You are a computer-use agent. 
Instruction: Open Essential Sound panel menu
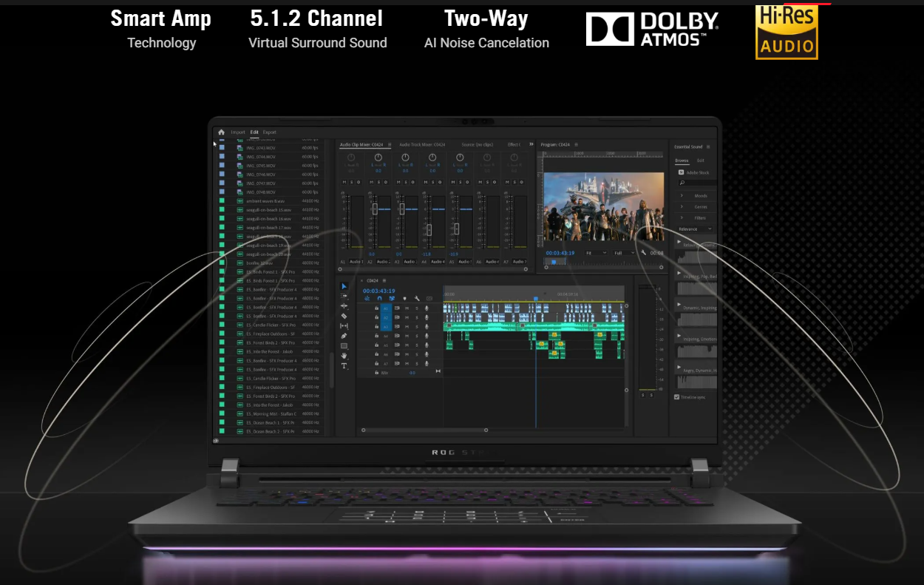point(708,146)
